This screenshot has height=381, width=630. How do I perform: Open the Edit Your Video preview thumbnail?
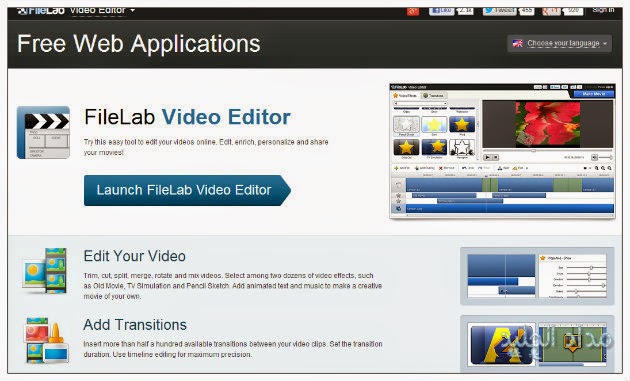(537, 276)
